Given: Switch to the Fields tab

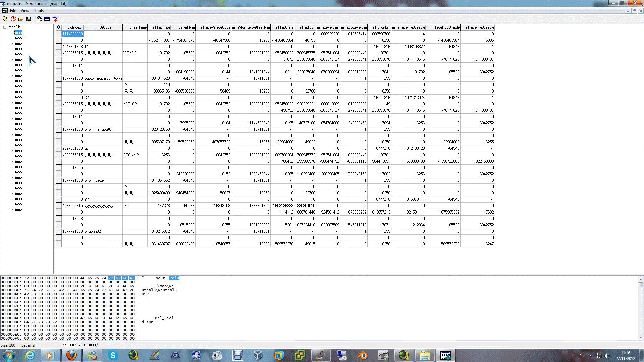Looking at the screenshot, I should [x=69, y=345].
